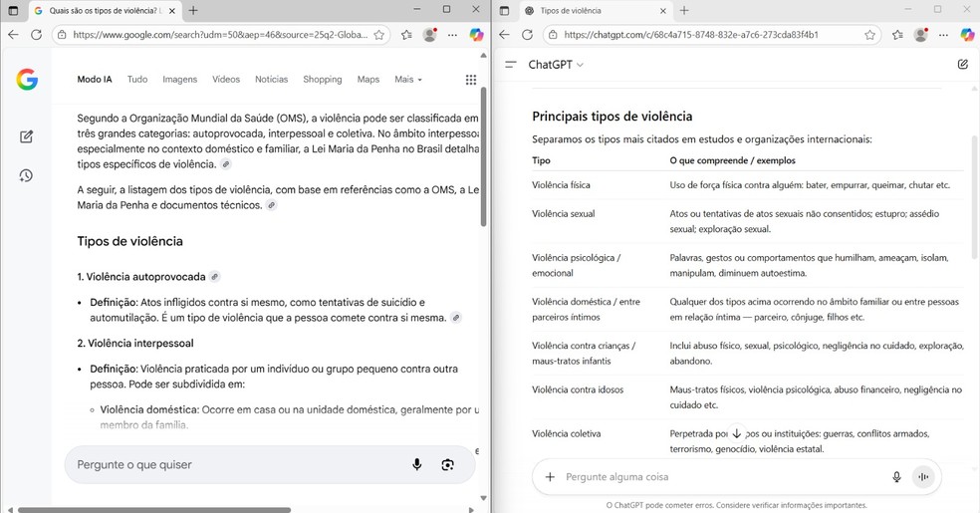This screenshot has height=513, width=980.
Task: Close the 'Tipos de violência' tab
Action: [x=663, y=11]
